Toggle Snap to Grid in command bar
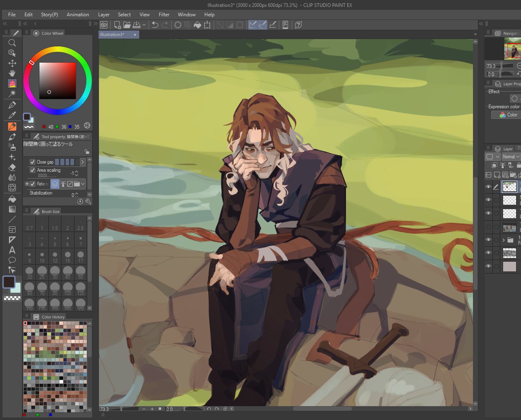The image size is (521, 420). [273, 25]
